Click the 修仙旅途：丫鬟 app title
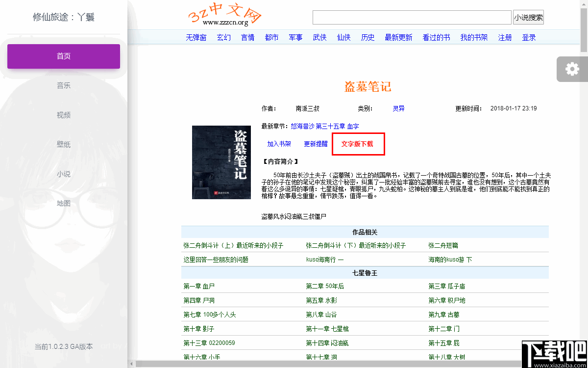588x368 pixels. (64, 17)
